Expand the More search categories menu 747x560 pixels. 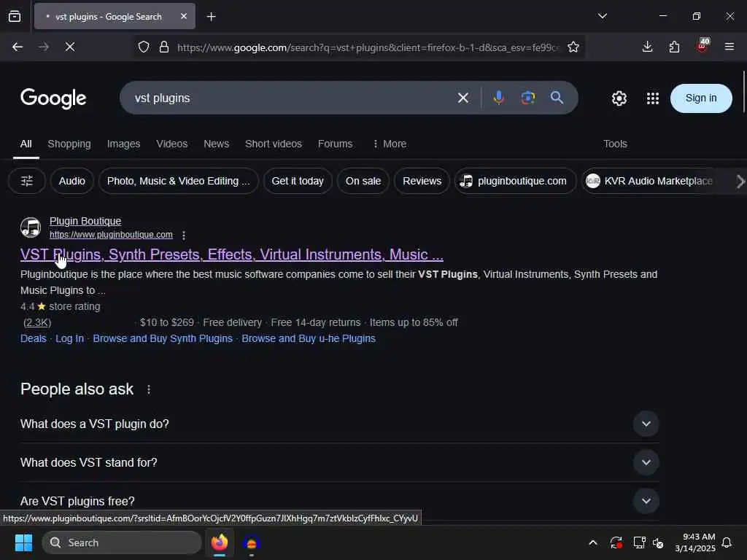click(390, 144)
